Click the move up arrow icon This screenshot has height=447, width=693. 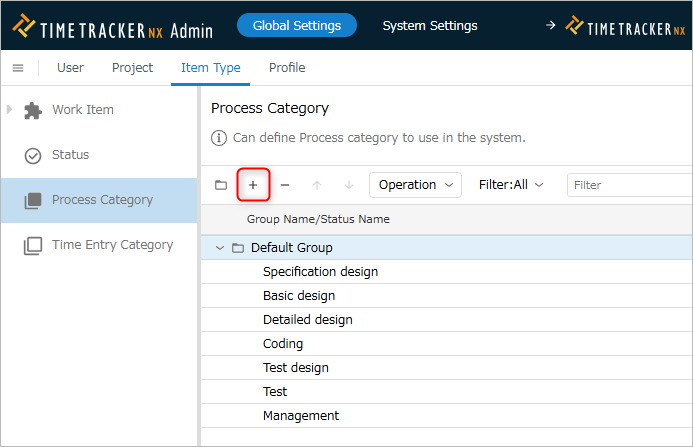tap(317, 185)
